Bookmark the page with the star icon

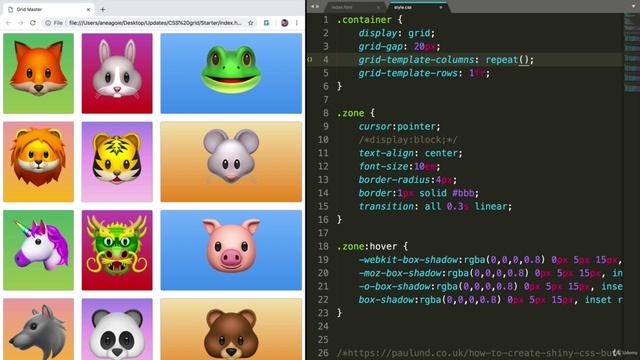point(251,23)
